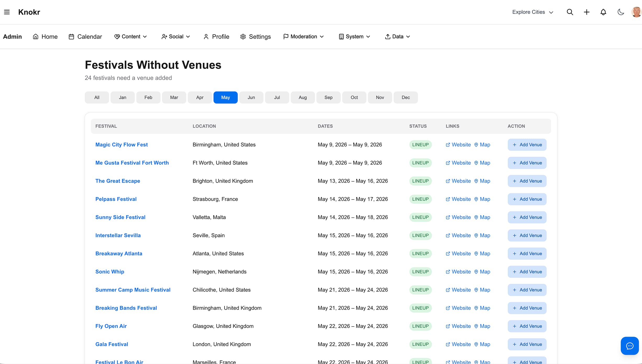Image resolution: width=642 pixels, height=364 pixels.
Task: Switch the filter to Oct
Action: [x=354, y=97]
